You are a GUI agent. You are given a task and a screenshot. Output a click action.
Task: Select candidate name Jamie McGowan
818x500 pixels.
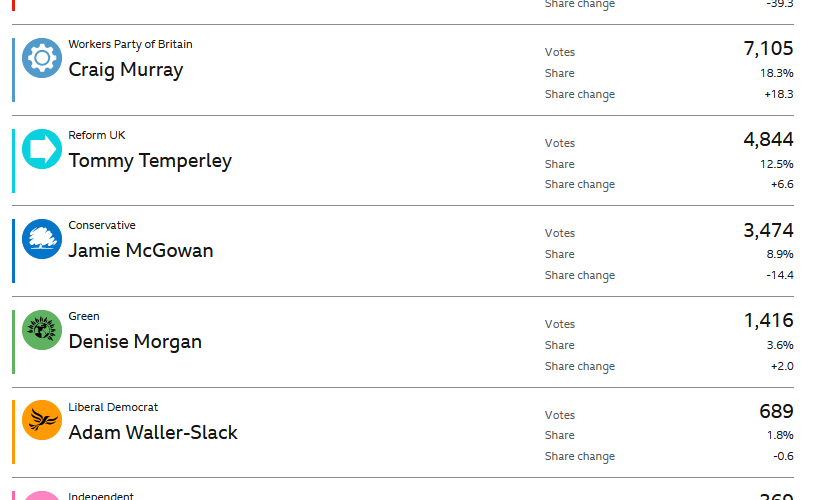coord(141,251)
